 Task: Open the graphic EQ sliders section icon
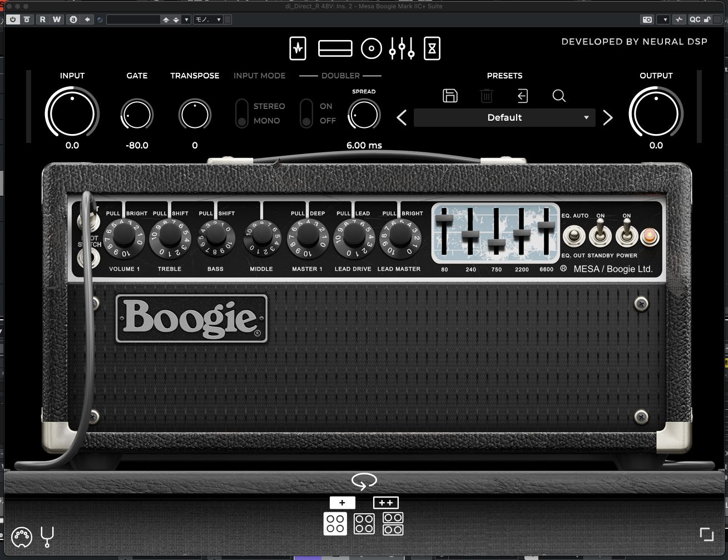pos(402,49)
